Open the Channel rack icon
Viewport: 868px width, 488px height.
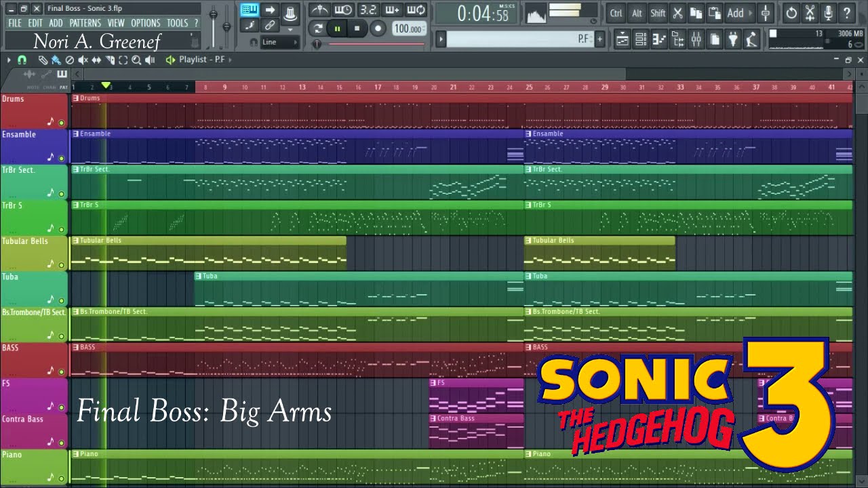(641, 39)
